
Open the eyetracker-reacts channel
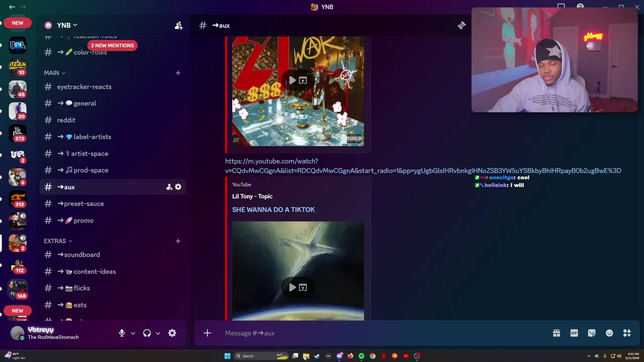pyautogui.click(x=113, y=86)
